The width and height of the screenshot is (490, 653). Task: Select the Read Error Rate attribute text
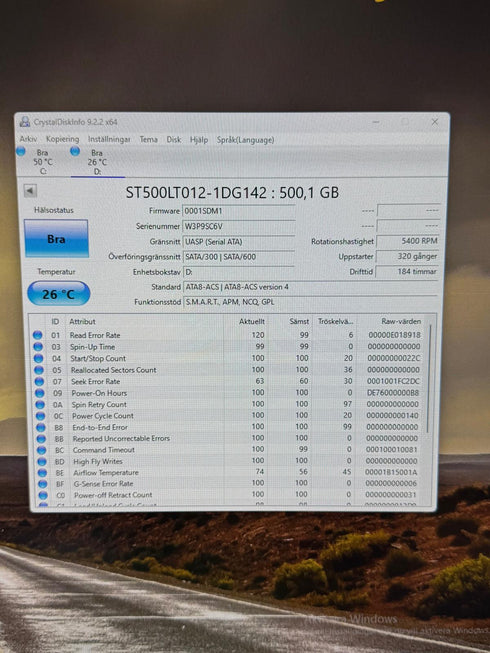point(95,335)
